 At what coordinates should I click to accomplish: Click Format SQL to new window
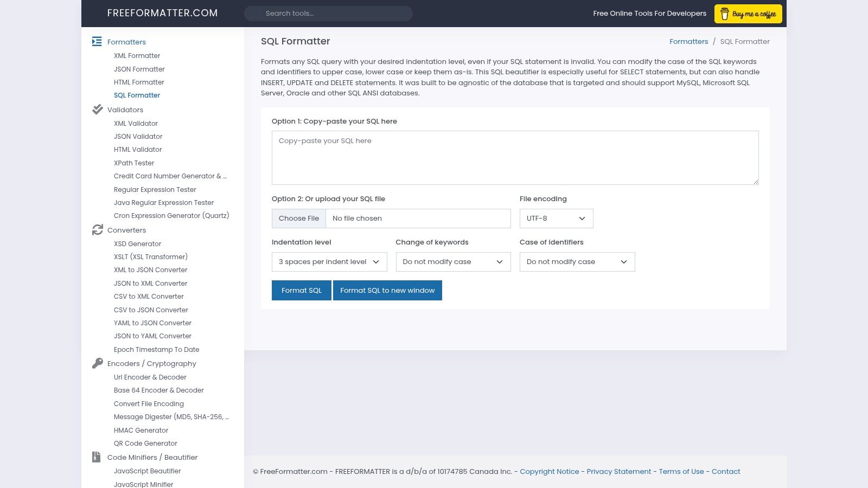tap(387, 290)
